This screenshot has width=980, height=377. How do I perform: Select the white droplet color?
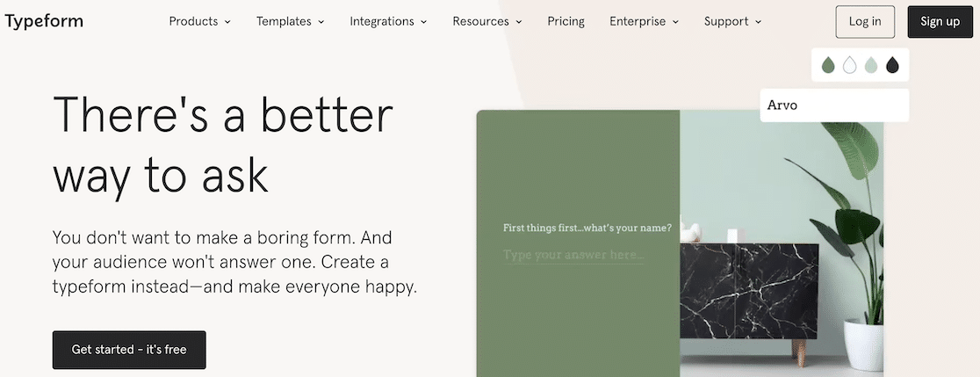pyautogui.click(x=849, y=64)
